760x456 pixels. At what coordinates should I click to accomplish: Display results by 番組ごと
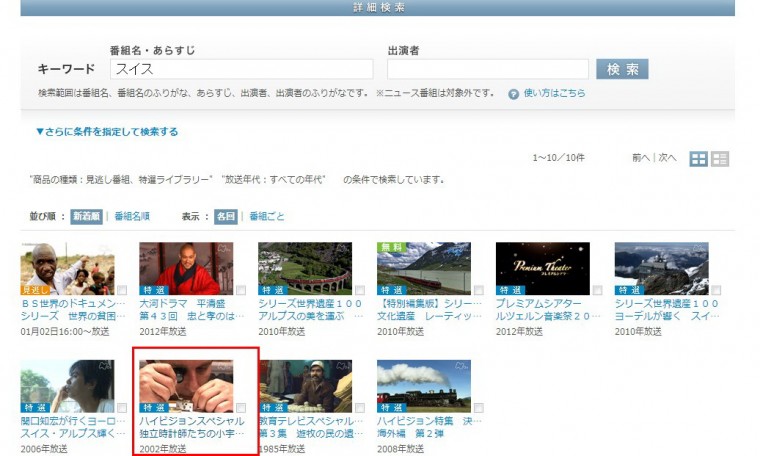point(267,216)
